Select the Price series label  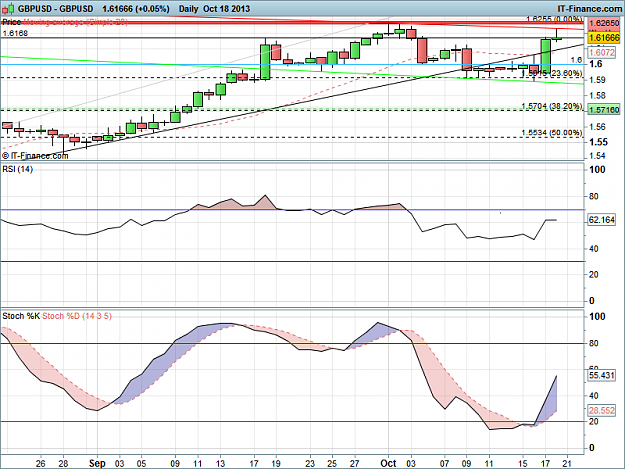(x=12, y=23)
